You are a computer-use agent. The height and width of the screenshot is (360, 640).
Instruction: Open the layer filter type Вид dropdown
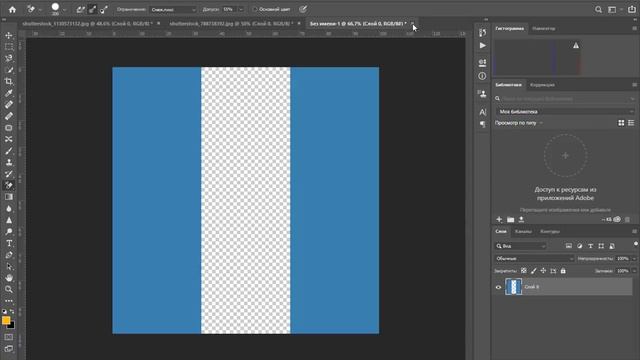[520, 246]
